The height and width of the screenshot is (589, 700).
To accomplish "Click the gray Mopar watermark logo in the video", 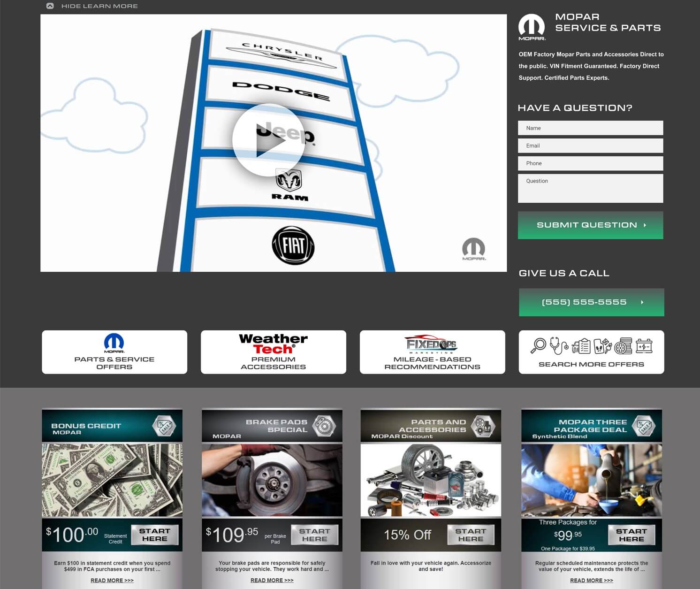I will [x=473, y=249].
